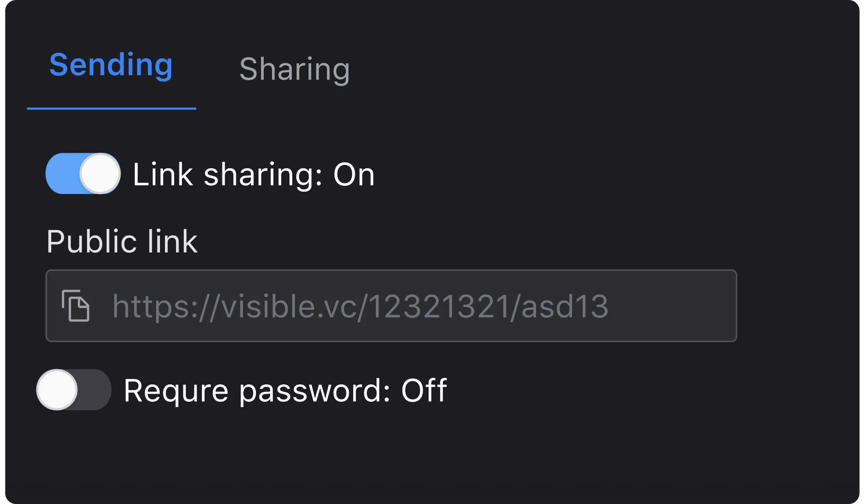865x504 pixels.
Task: Select the copy-to-clipboard icon beside the URL
Action: 75,306
